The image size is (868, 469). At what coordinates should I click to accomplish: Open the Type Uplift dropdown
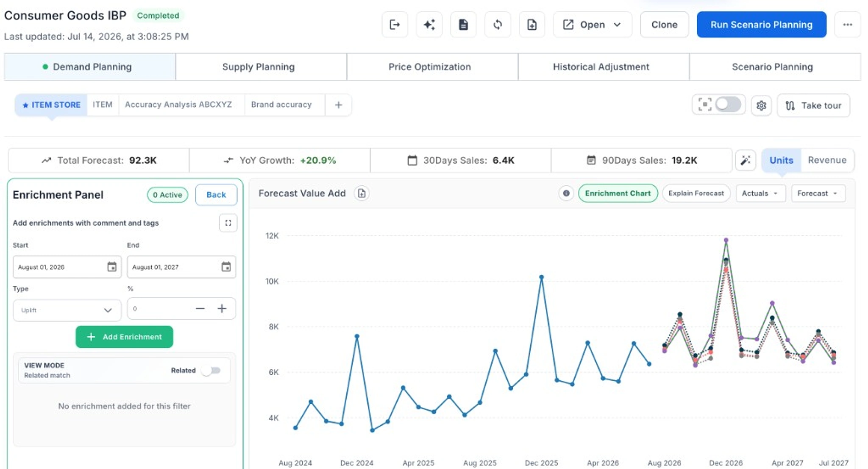coord(67,310)
